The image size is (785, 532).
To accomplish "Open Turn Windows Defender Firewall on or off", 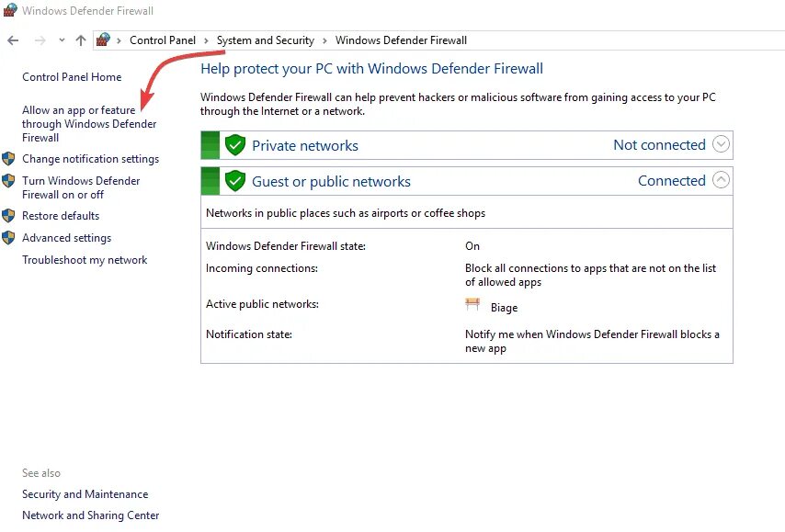I will tap(81, 187).
